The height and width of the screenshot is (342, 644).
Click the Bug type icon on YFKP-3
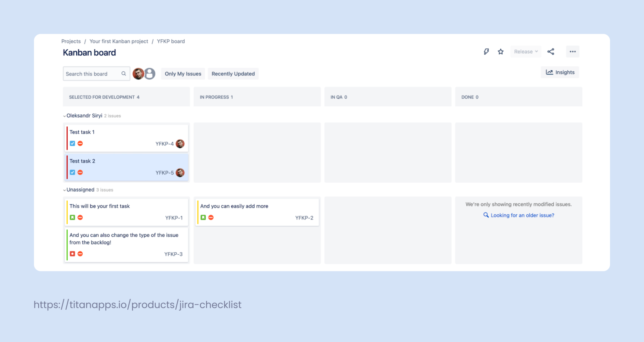(72, 254)
